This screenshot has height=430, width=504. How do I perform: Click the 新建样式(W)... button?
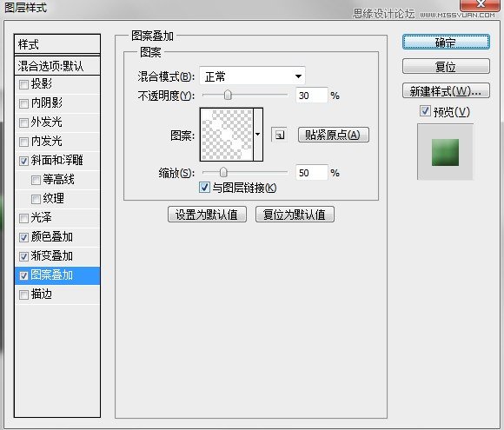point(446,91)
